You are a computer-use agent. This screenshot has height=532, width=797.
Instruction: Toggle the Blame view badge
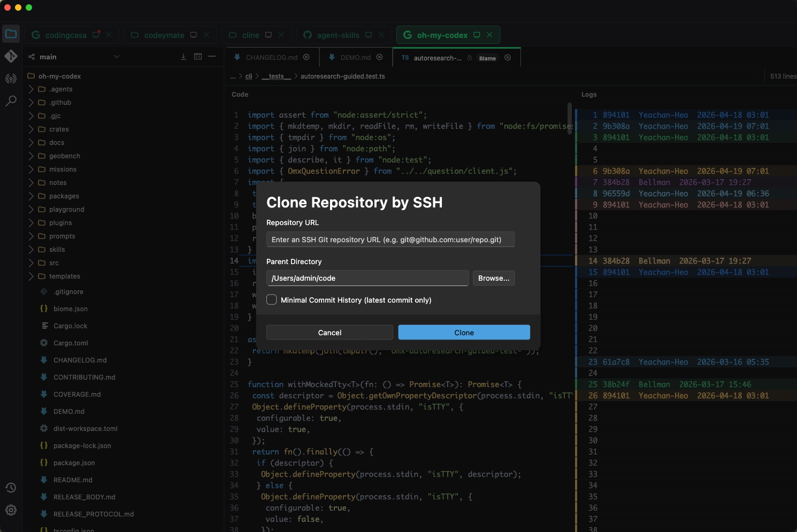[487, 58]
